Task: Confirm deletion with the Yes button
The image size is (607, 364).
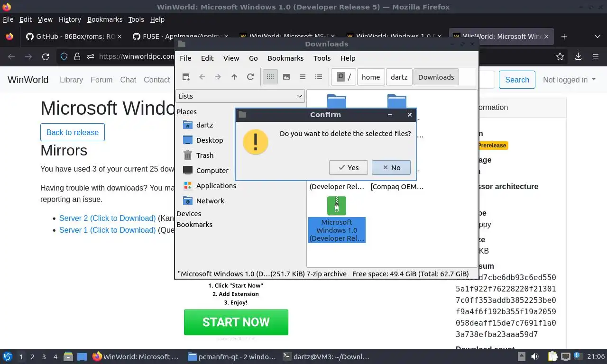Action: click(x=349, y=167)
